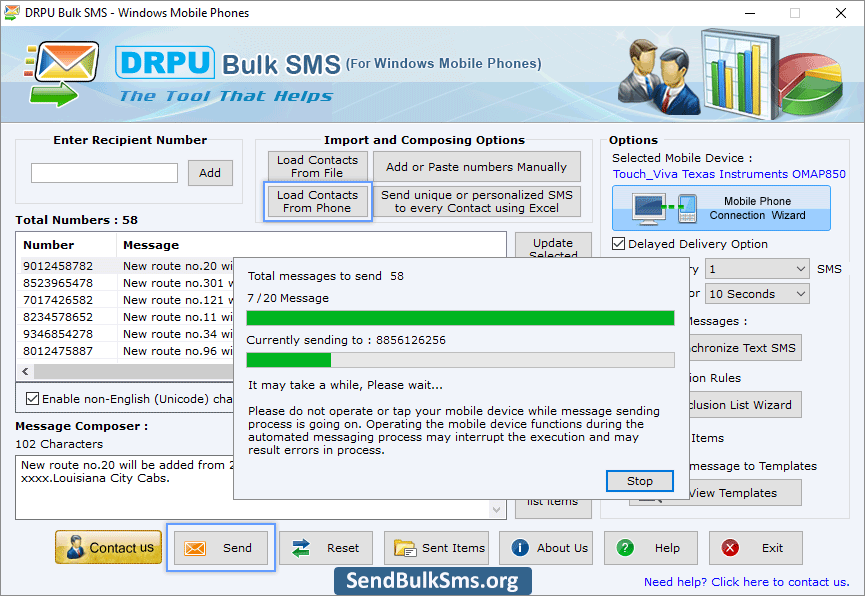The image size is (865, 596).
Task: Click the overall green progress bar
Action: click(x=460, y=318)
